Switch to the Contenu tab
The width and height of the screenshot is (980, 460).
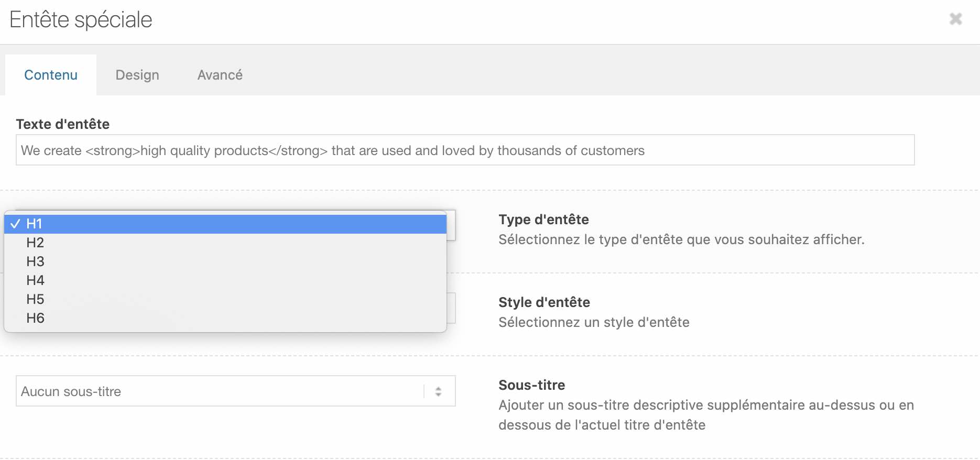(51, 75)
